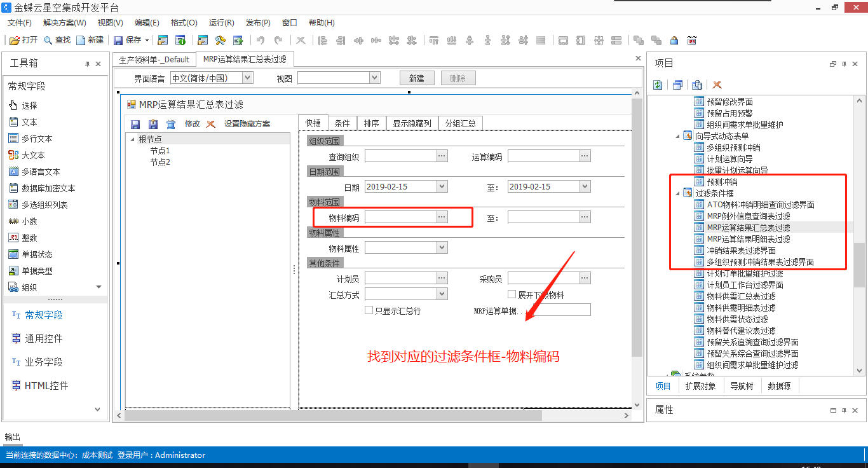
Task: Click the lookup button beside 采购员 field
Action: pos(585,278)
